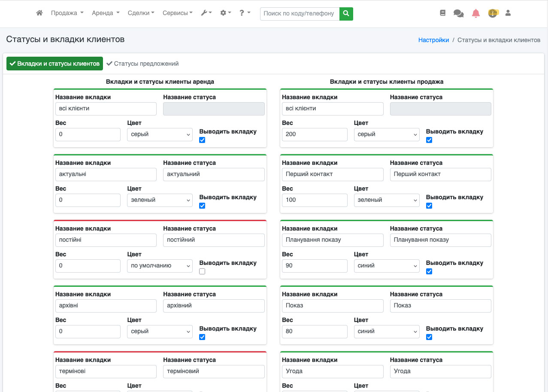Open the wrench tools menu
Viewport: 548px width, 392px height.
[206, 13]
